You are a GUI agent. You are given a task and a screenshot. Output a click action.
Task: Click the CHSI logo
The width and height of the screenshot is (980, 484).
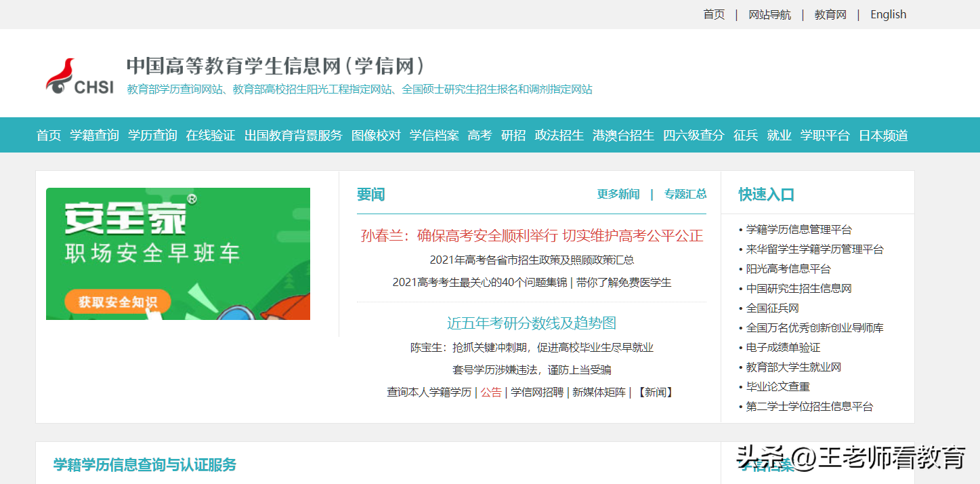pos(80,76)
